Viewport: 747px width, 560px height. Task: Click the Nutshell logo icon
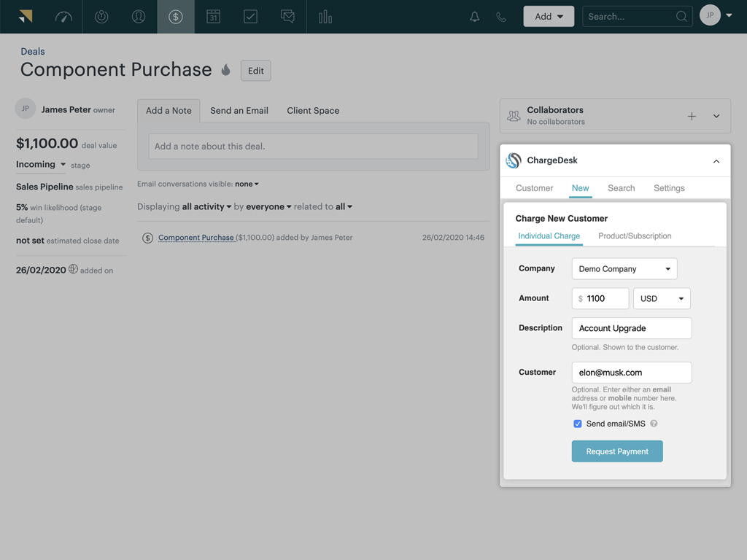point(26,17)
